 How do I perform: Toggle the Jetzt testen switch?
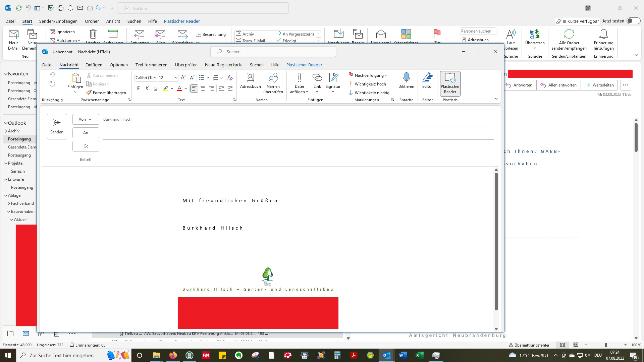[x=633, y=21]
